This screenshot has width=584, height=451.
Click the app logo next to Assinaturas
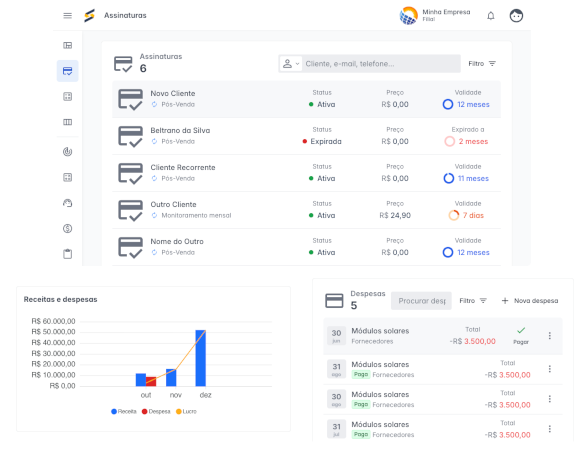[x=89, y=15]
